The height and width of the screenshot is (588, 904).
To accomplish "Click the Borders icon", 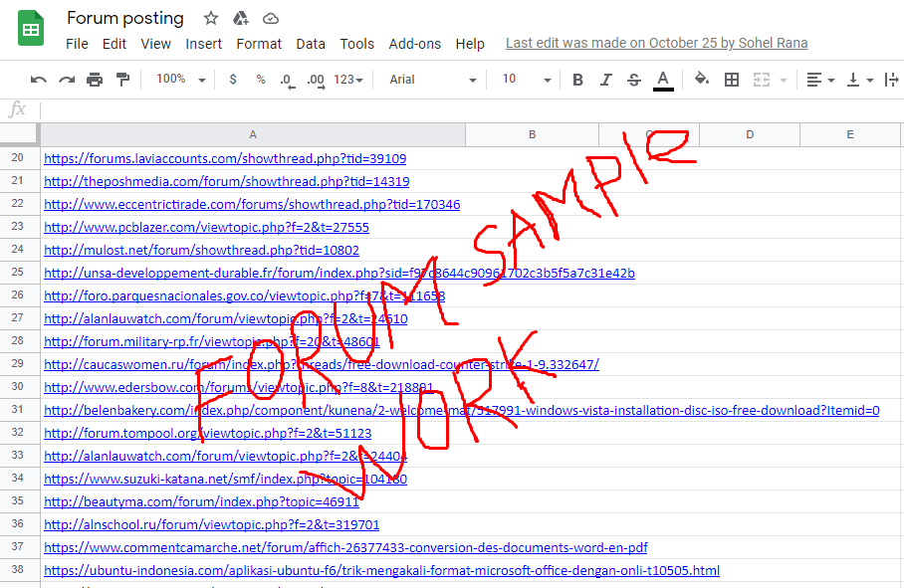I will [731, 79].
